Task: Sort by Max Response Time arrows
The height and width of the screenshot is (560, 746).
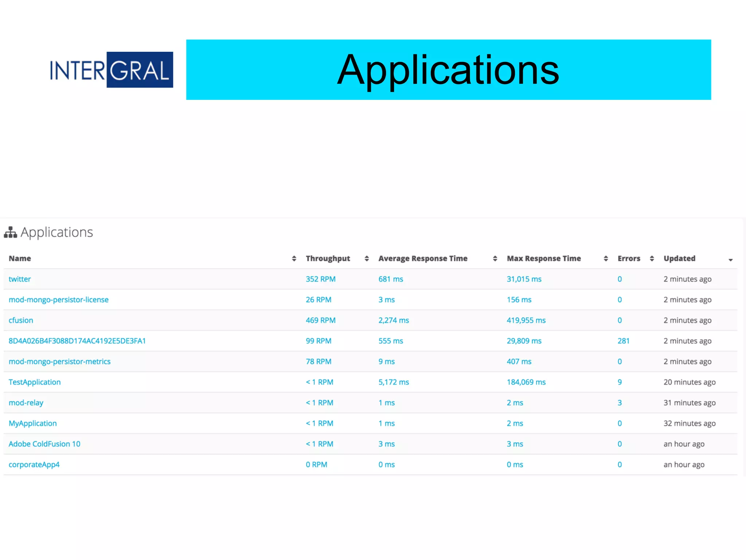Action: pos(605,258)
